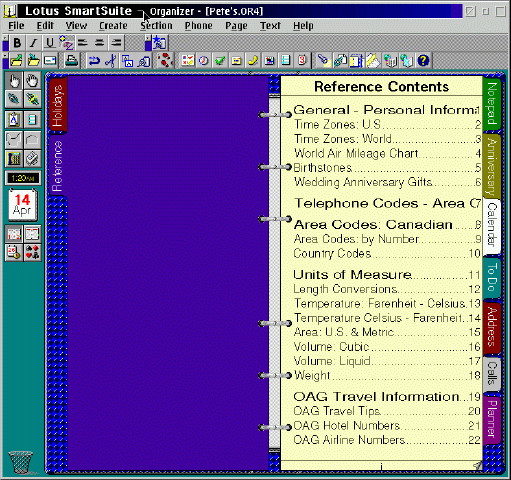Screen dimensions: 511x480
Task: Select the break link tool
Action: (32, 99)
